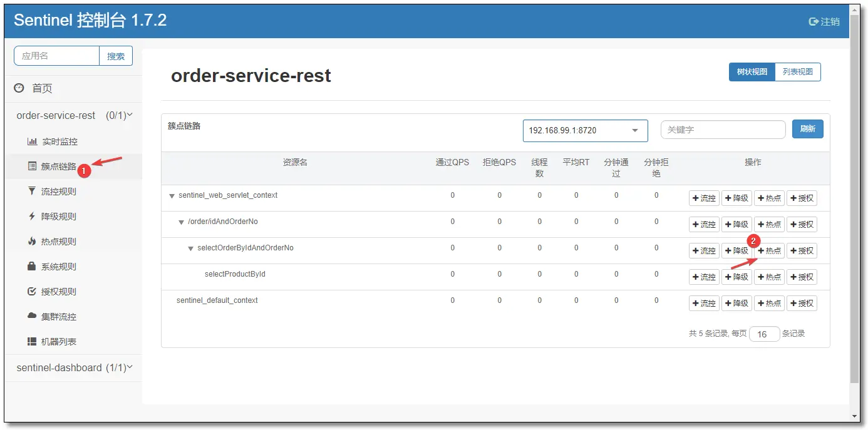
Task: Click the scrollbar down arrow
Action: (854, 416)
